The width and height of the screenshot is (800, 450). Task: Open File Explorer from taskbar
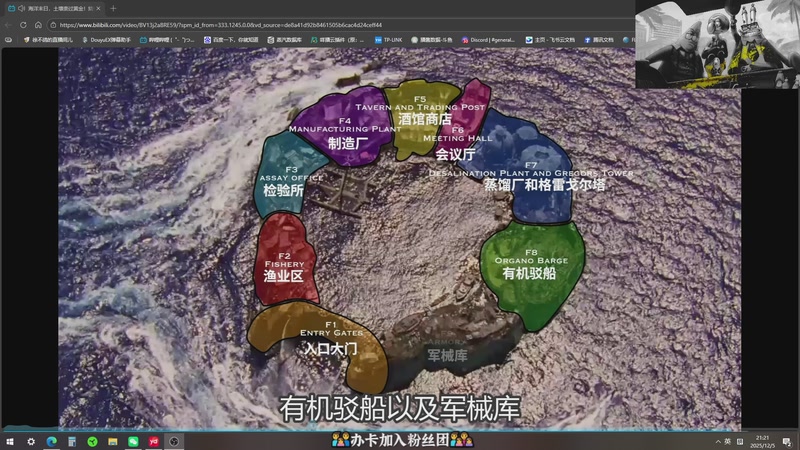(x=113, y=441)
